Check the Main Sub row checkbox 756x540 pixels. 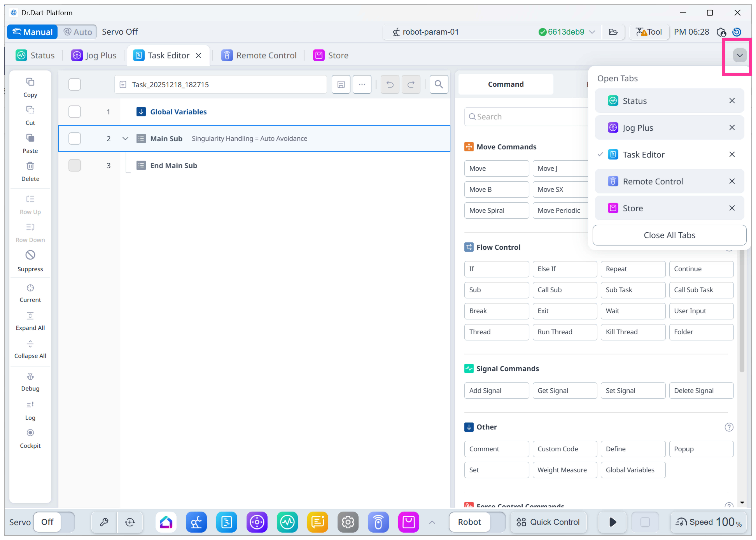[x=74, y=139]
